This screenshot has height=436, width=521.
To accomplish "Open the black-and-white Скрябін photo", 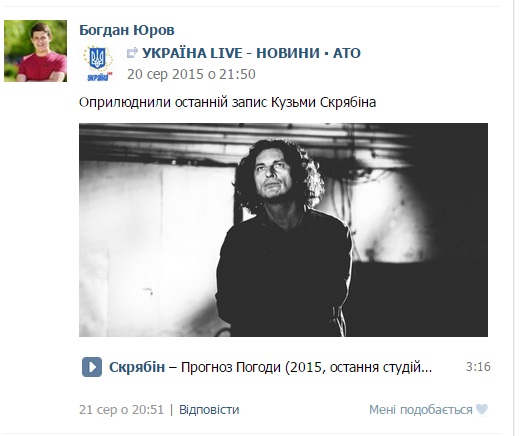I will tap(283, 230).
